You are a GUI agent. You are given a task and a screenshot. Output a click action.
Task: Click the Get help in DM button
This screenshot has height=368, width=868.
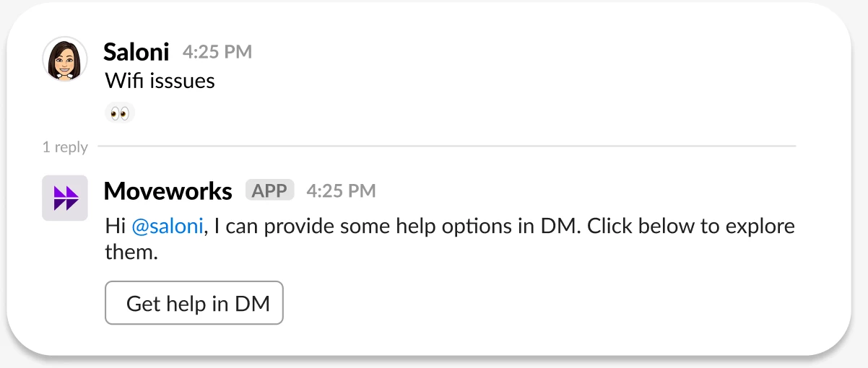[194, 303]
